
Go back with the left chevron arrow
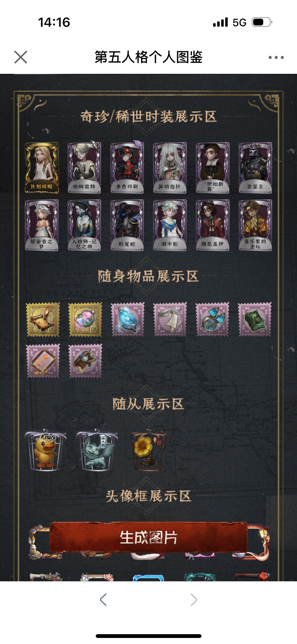click(x=103, y=599)
